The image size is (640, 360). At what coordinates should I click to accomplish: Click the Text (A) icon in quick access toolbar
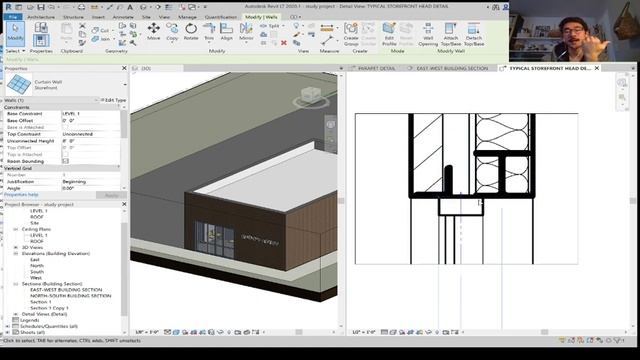click(130, 7)
